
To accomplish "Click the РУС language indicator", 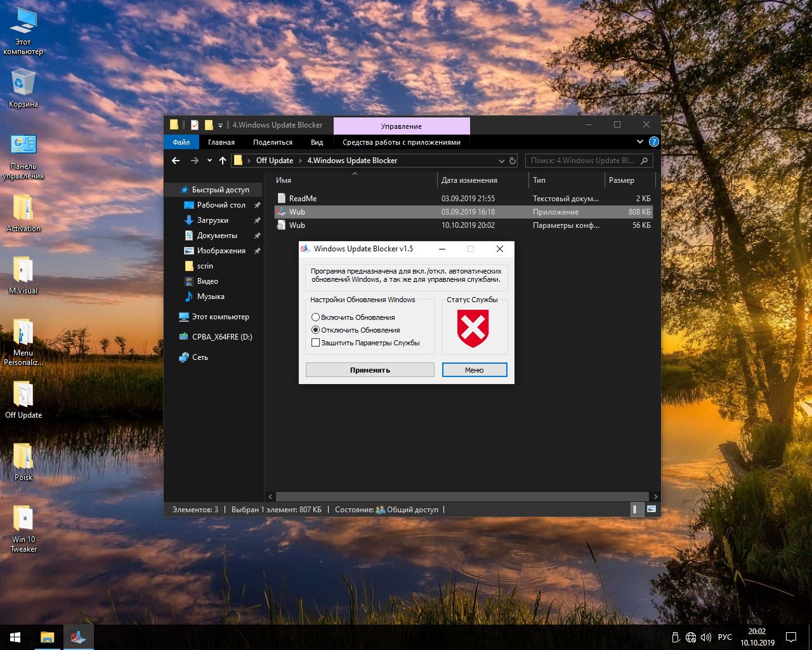I will coord(725,637).
